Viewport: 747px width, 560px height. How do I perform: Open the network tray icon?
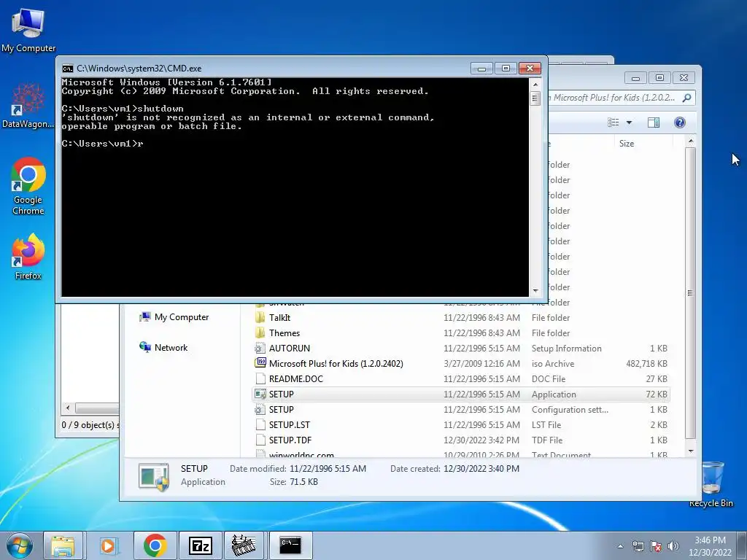pos(638,546)
